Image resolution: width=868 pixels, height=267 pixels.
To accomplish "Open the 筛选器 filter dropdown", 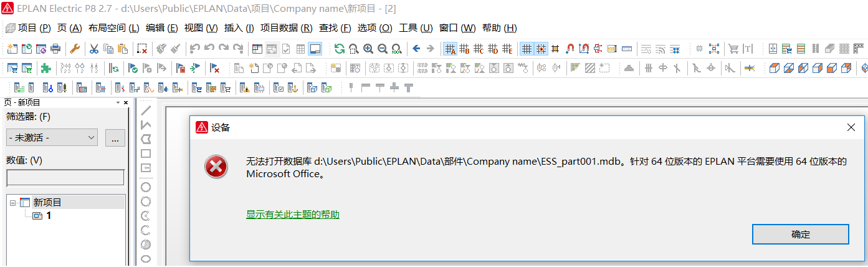I will [x=52, y=138].
